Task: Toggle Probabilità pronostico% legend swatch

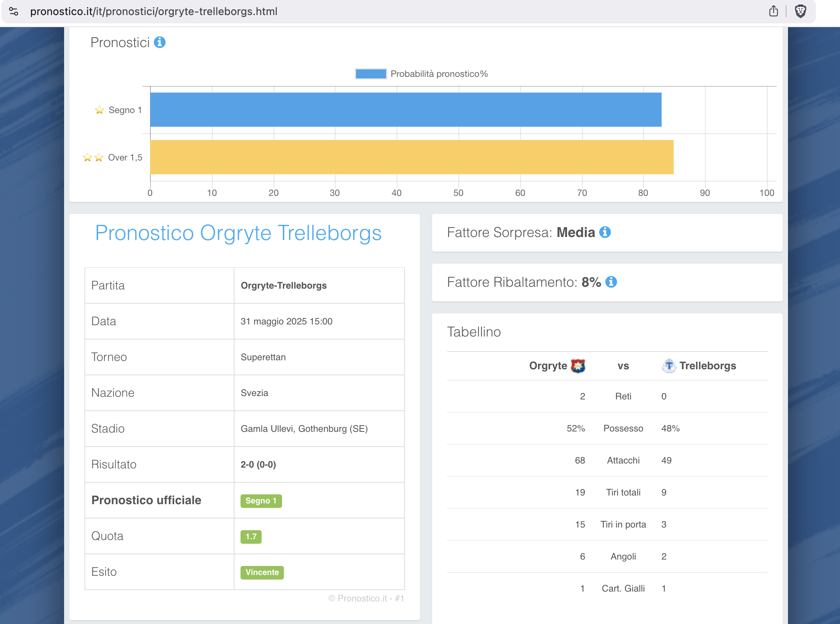Action: click(x=371, y=73)
